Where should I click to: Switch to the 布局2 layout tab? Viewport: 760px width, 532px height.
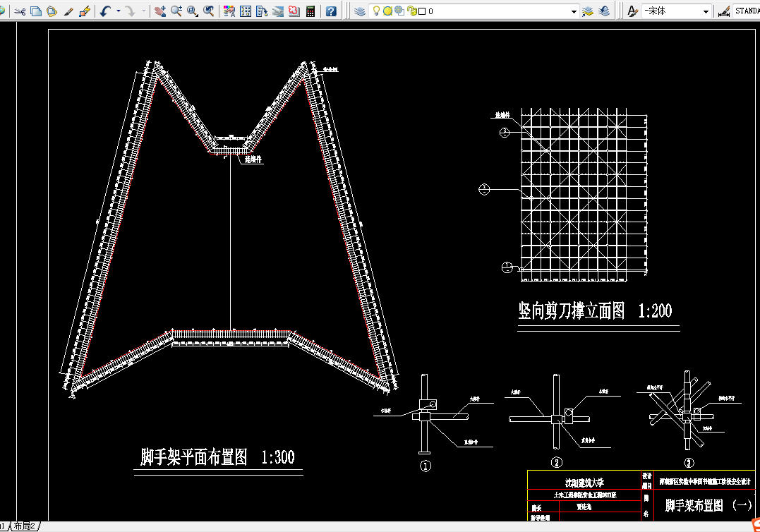point(25,526)
